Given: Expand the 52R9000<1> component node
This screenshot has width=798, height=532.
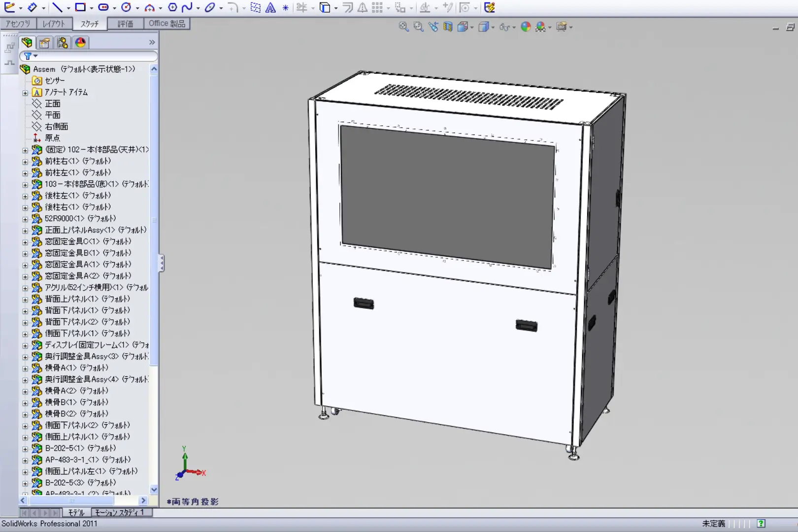Looking at the screenshot, I should 25,219.
